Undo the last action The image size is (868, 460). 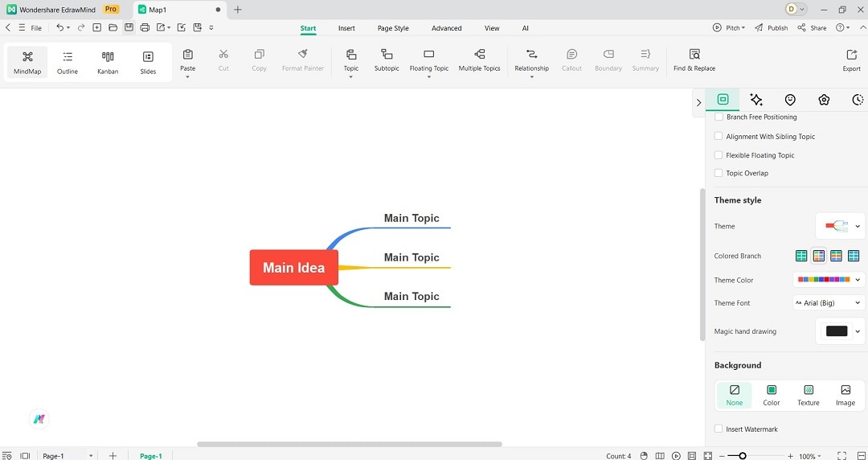click(59, 27)
